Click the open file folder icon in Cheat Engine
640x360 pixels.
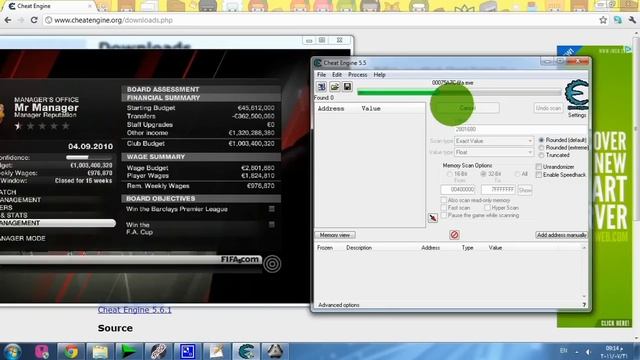[335, 87]
